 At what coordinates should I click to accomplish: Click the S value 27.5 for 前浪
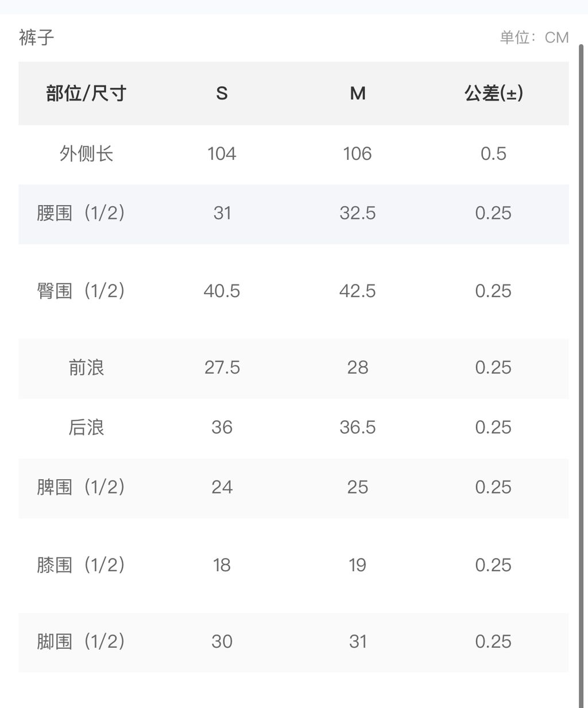[222, 368]
